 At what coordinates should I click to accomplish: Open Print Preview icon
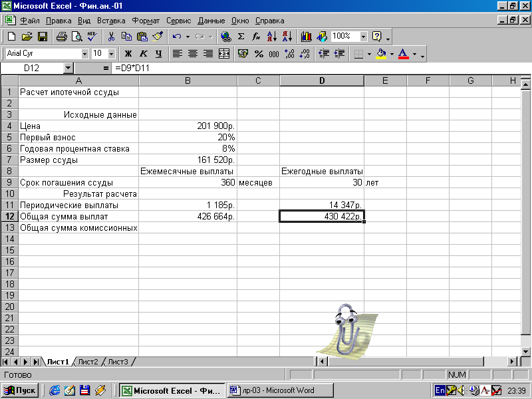(77, 37)
